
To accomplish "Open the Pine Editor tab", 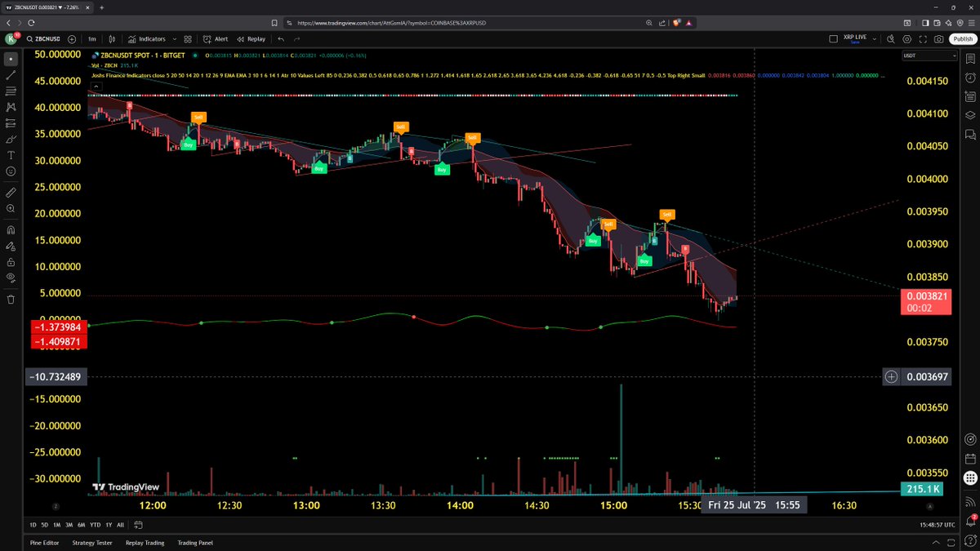I will (x=44, y=542).
